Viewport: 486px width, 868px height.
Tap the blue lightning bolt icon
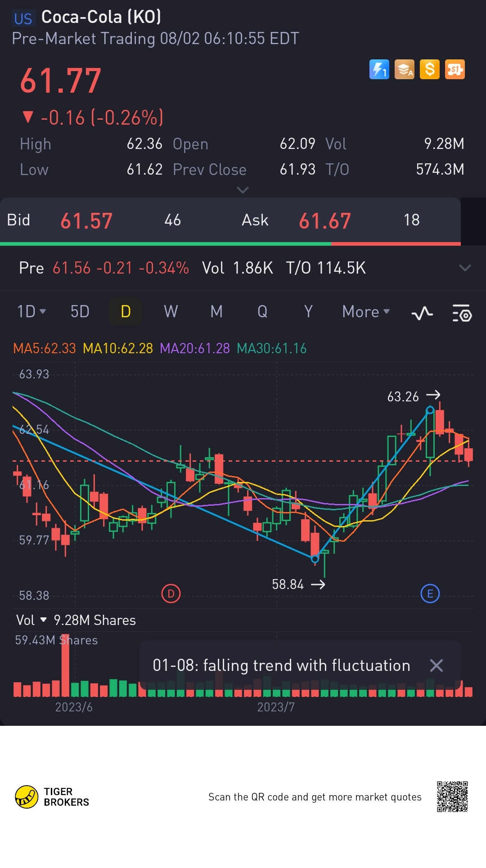[379, 69]
